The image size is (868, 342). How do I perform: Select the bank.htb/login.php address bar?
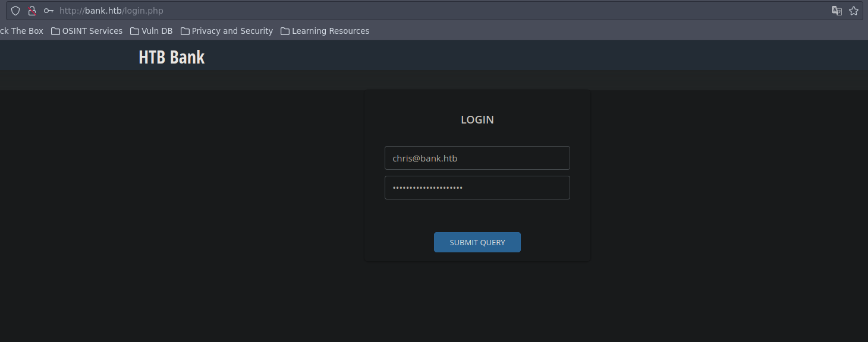click(416, 11)
